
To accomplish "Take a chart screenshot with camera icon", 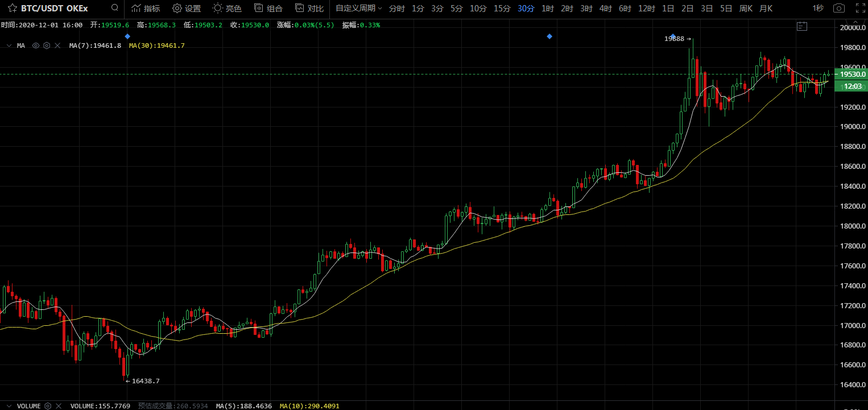I will pyautogui.click(x=838, y=8).
